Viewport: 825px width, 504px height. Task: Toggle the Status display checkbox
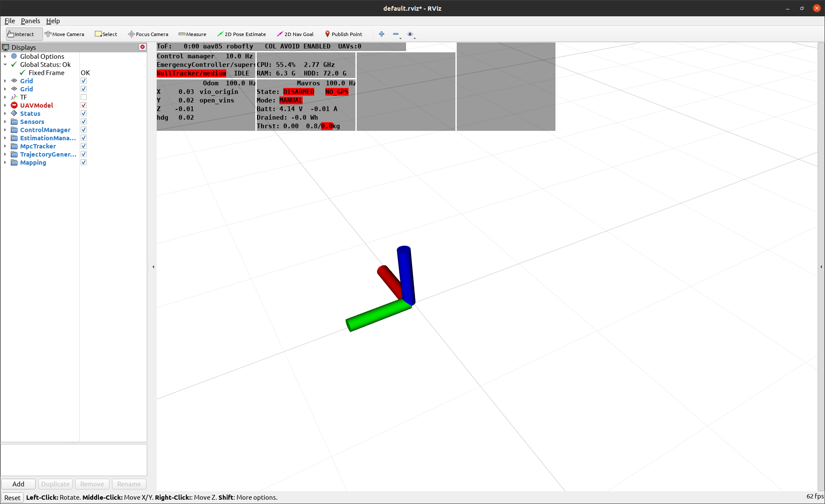point(84,113)
